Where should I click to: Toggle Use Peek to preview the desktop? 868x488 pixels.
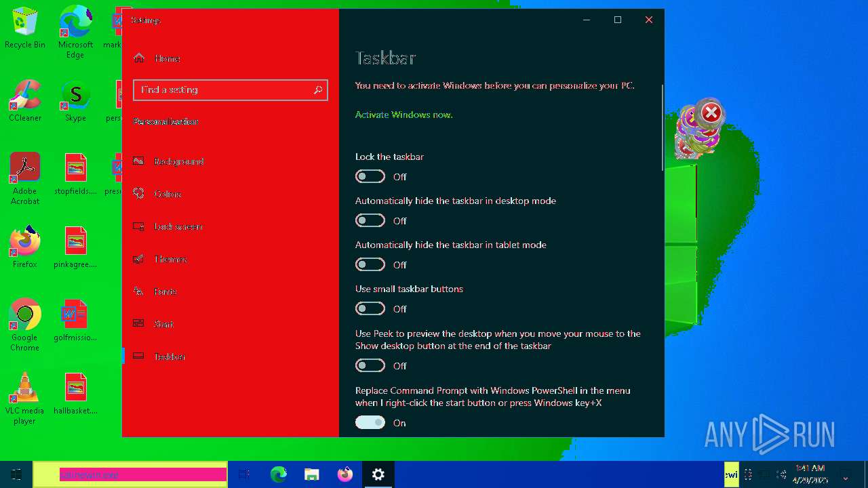pos(370,366)
